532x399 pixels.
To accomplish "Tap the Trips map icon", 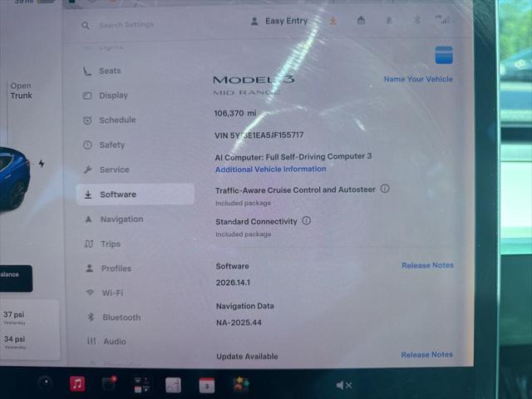I will 89,244.
